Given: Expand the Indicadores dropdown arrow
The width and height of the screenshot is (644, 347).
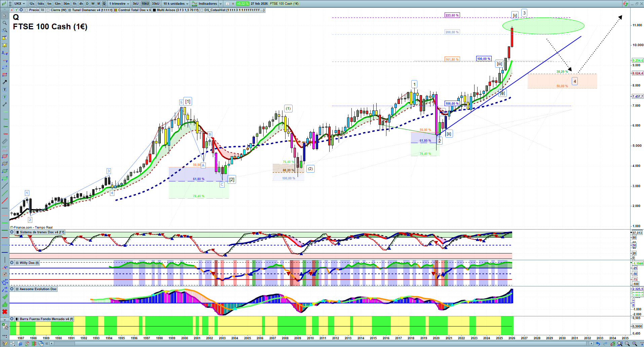Looking at the screenshot, I should (221, 4).
